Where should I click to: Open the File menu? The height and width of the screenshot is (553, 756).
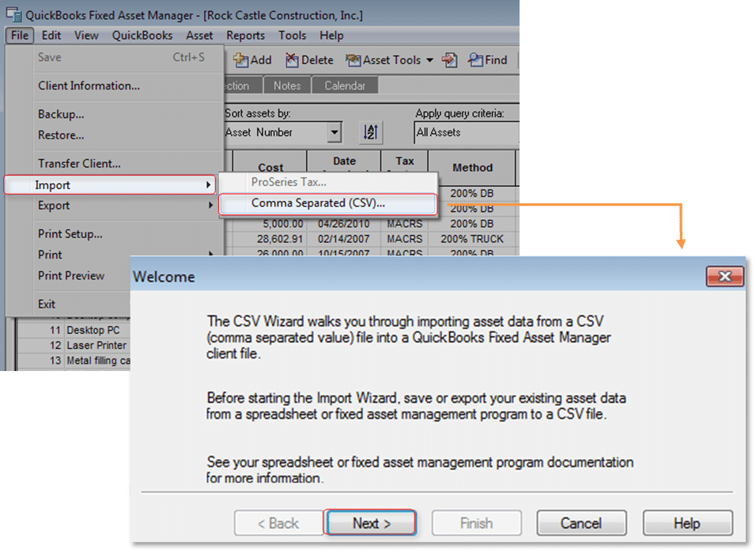(20, 36)
